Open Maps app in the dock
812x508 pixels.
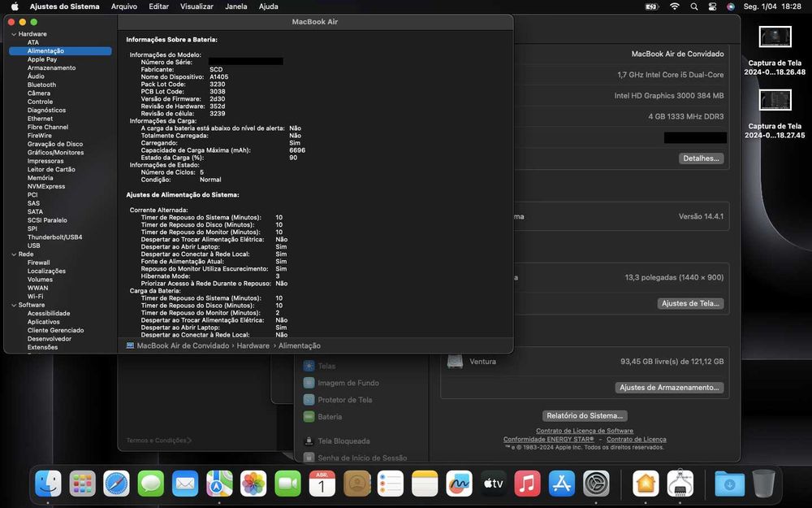click(x=219, y=484)
